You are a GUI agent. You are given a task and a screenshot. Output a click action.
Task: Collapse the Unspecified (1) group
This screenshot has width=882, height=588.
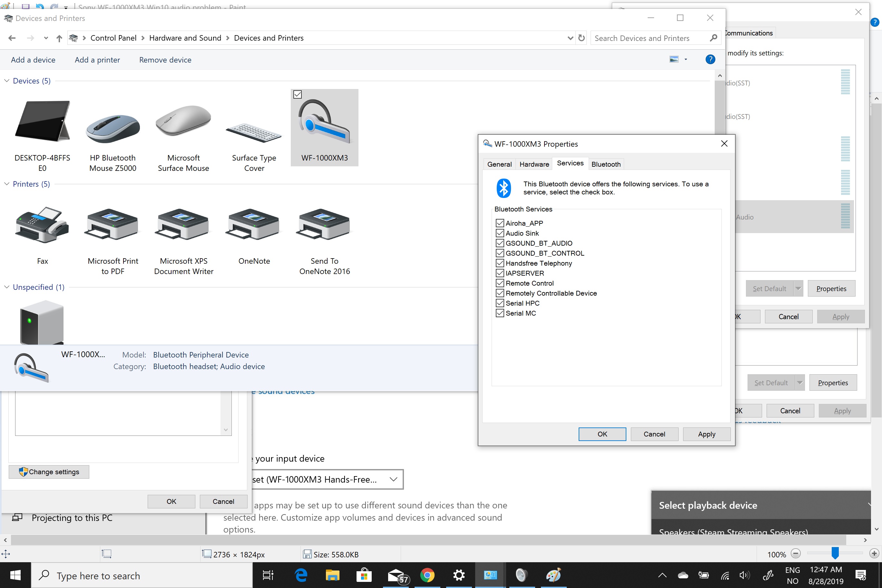(7, 287)
